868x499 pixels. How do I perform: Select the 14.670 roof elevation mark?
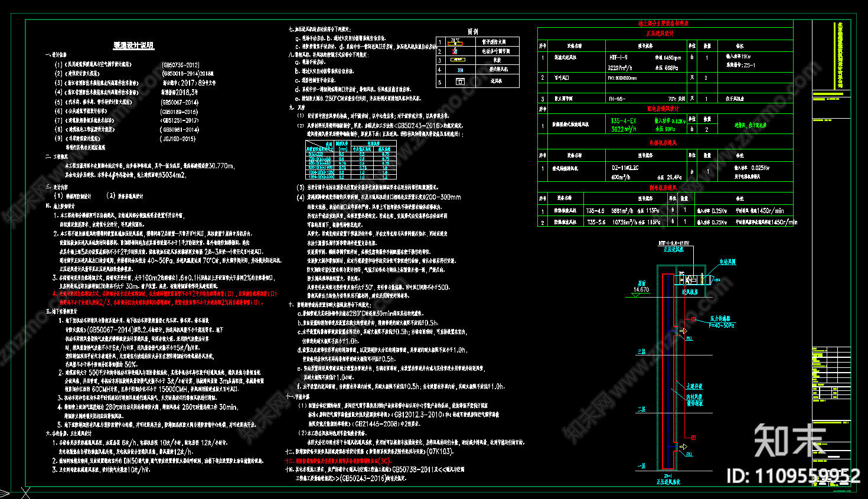click(x=641, y=289)
